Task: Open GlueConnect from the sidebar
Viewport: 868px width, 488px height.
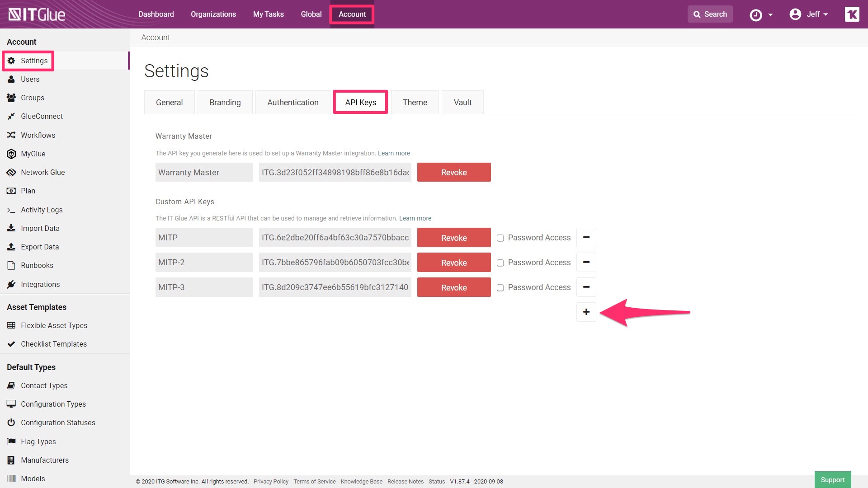Action: 42,116
